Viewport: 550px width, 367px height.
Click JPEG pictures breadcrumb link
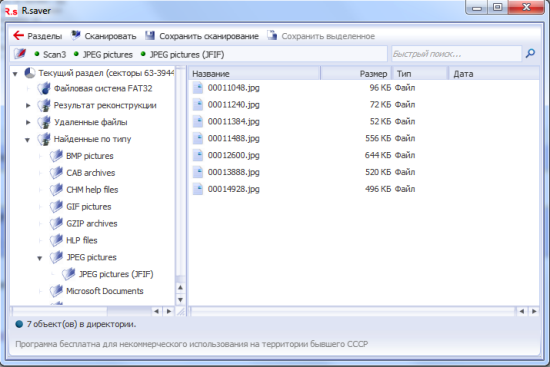point(108,54)
